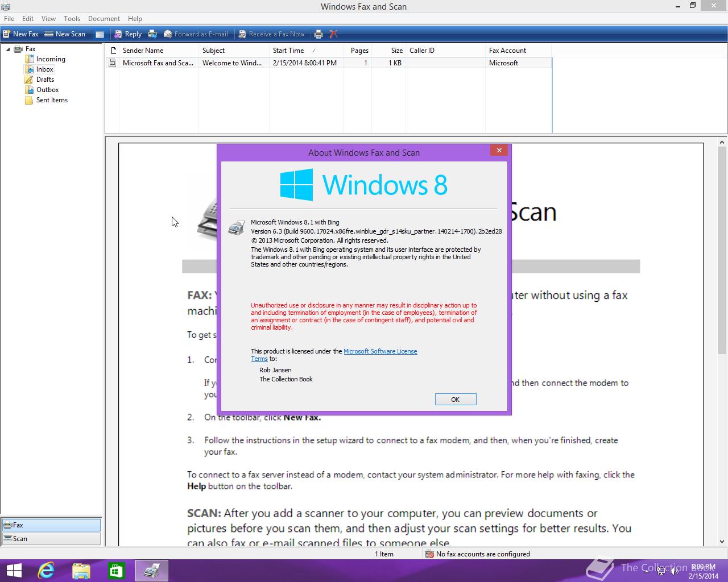Image resolution: width=728 pixels, height=582 pixels.
Task: Click the New Scan toolbar button
Action: point(65,34)
